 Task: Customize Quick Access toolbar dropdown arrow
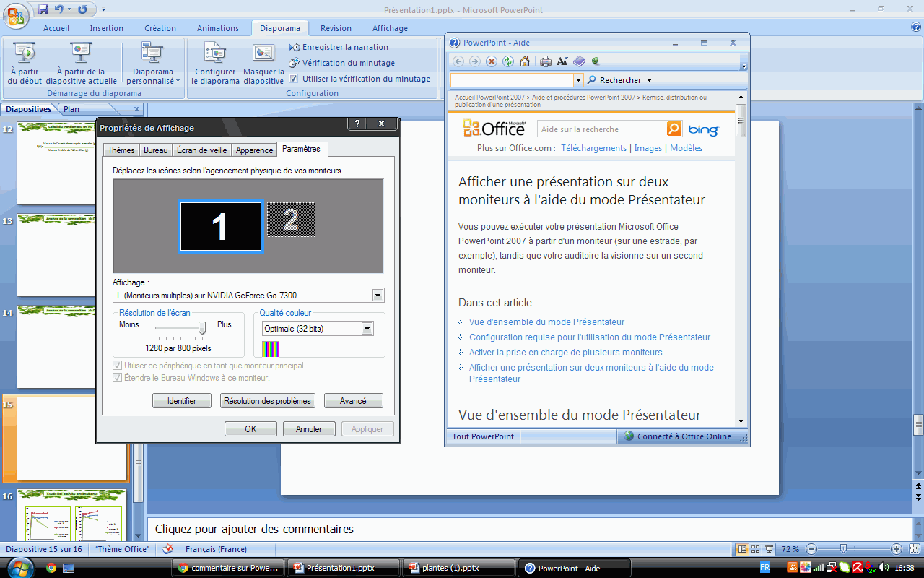tap(103, 9)
